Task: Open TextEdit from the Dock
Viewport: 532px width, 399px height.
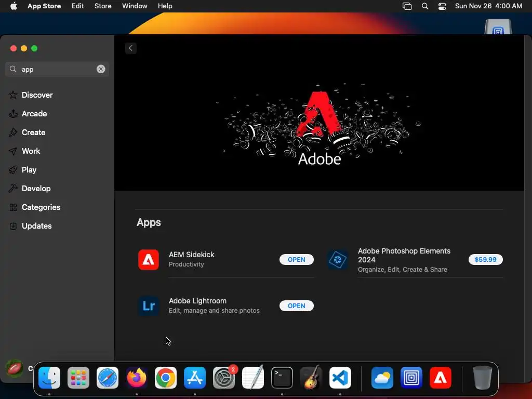Action: click(253, 378)
